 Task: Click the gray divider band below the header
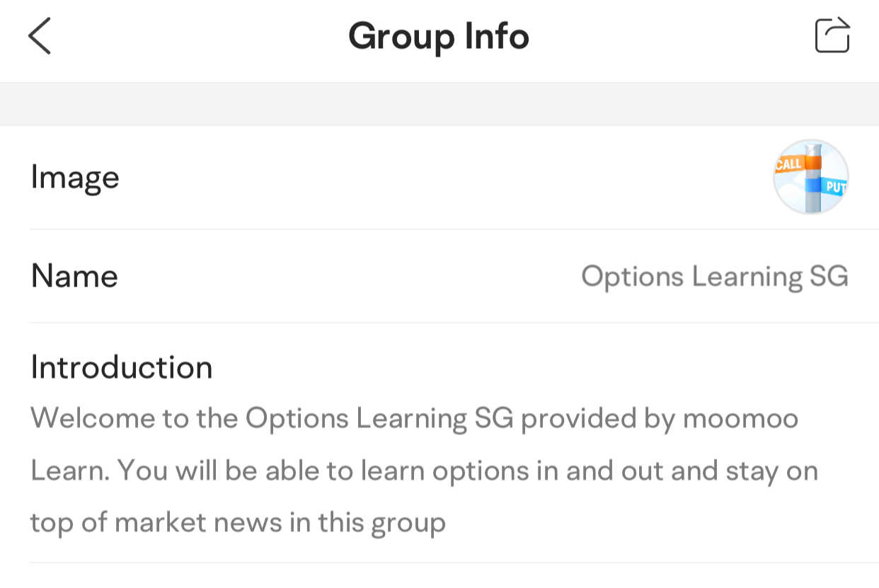(439, 104)
